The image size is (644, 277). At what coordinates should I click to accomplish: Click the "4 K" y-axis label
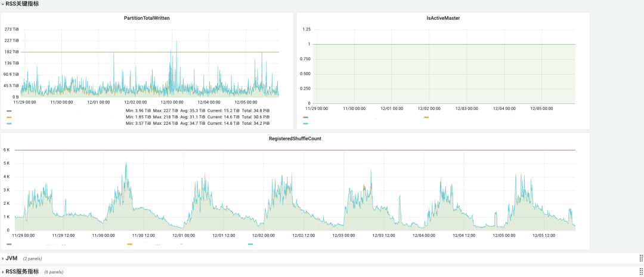pyautogui.click(x=7, y=177)
